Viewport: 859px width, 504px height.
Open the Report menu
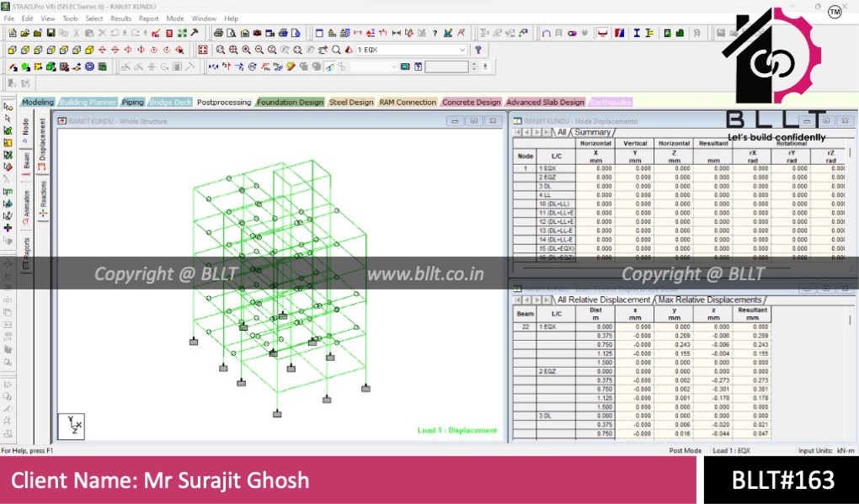(148, 19)
